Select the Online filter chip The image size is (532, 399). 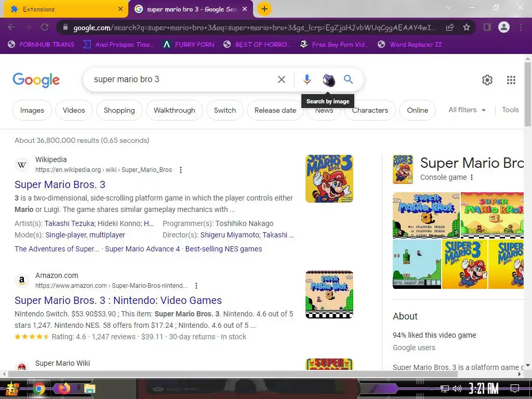coord(417,110)
